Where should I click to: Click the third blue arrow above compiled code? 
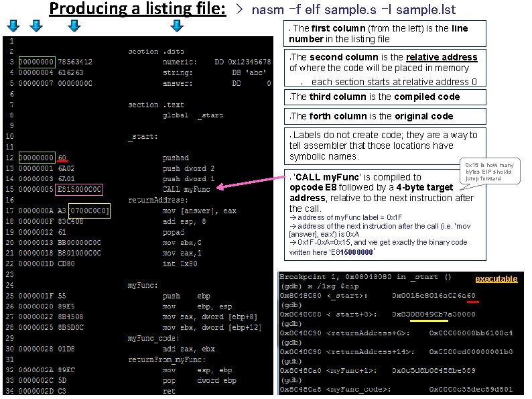pyautogui.click(x=74, y=25)
